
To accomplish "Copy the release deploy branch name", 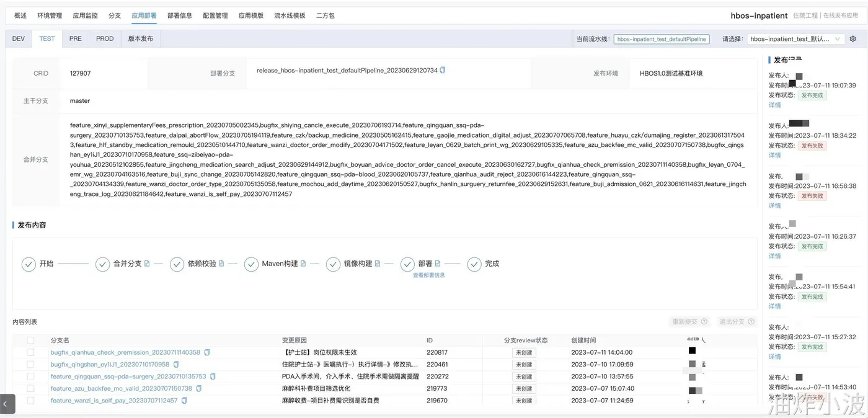I will click(x=443, y=70).
